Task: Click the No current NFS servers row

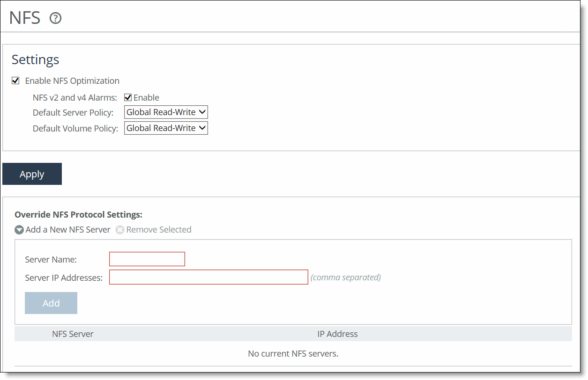Action: point(294,353)
